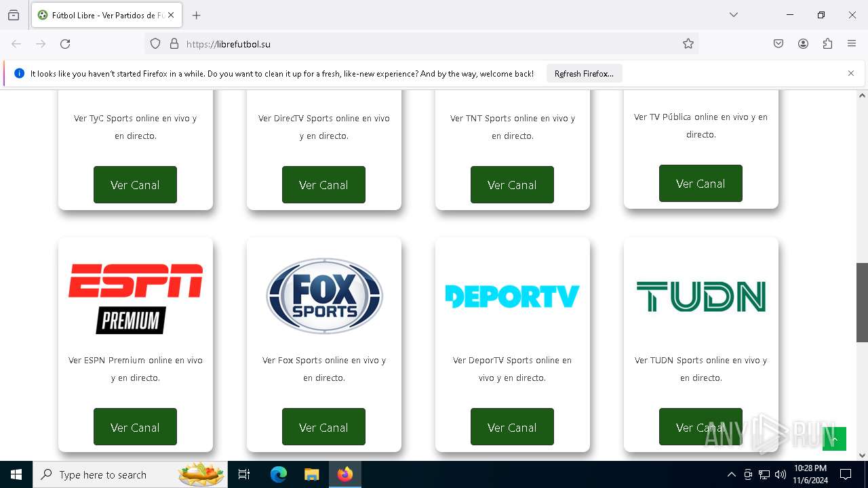The image size is (868, 488).
Task: Open network status tray icon
Action: (x=764, y=474)
